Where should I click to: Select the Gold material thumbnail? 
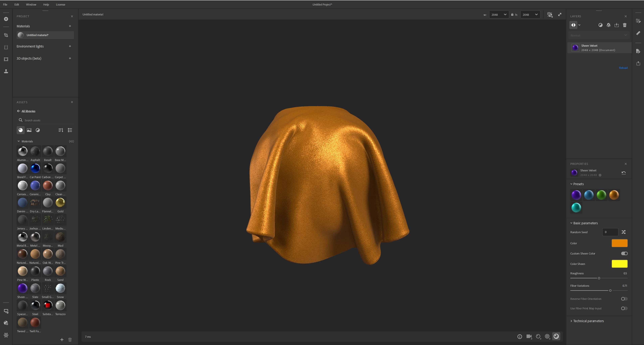coord(60,203)
